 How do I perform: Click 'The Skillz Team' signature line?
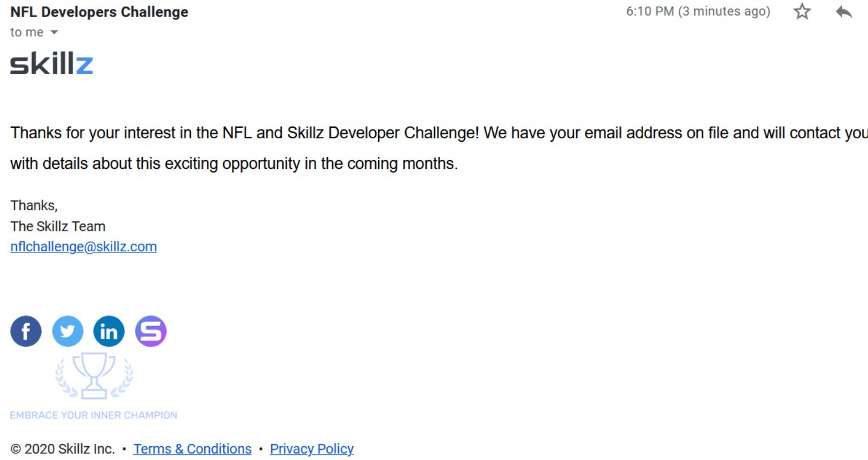pyautogui.click(x=58, y=226)
